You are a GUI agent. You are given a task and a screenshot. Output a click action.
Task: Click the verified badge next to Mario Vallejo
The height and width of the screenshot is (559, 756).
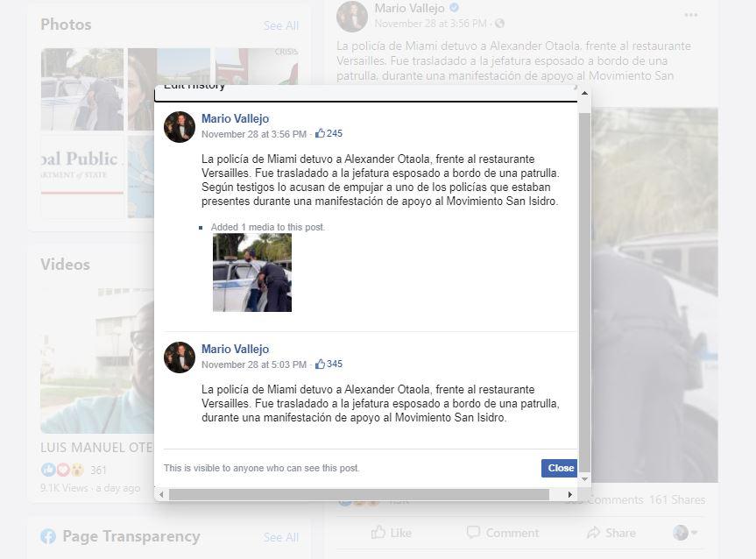point(454,8)
